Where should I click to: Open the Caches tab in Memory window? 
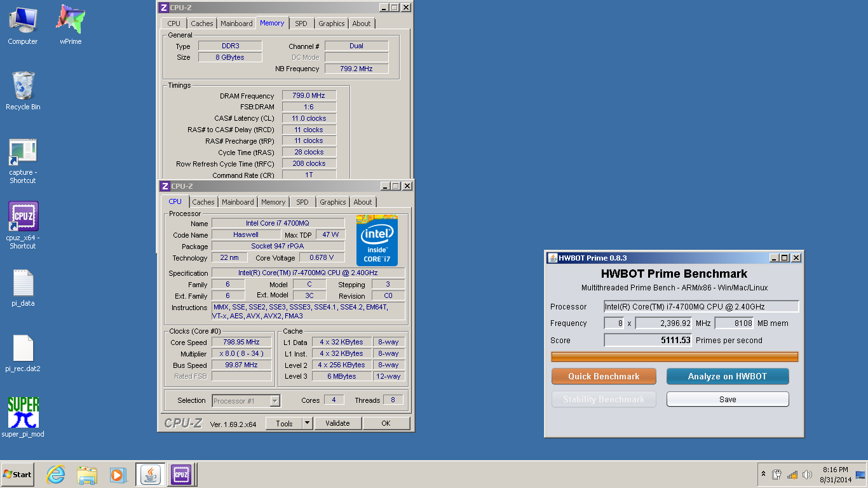pyautogui.click(x=202, y=24)
